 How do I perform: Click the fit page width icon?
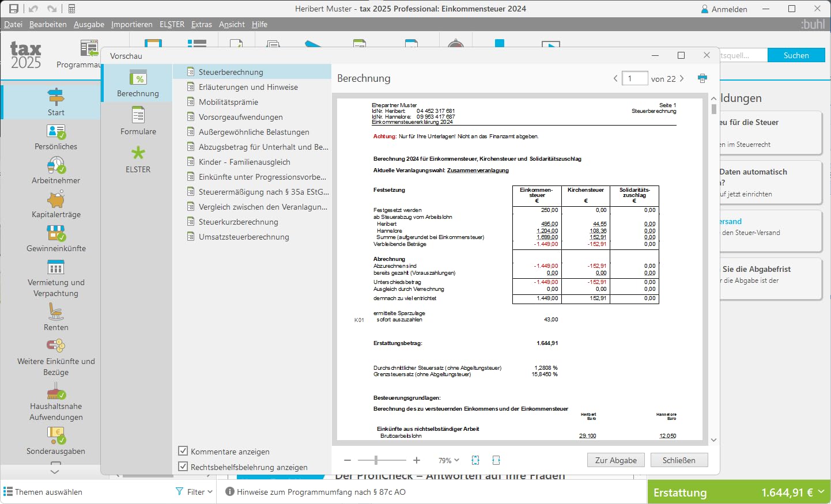(x=496, y=460)
